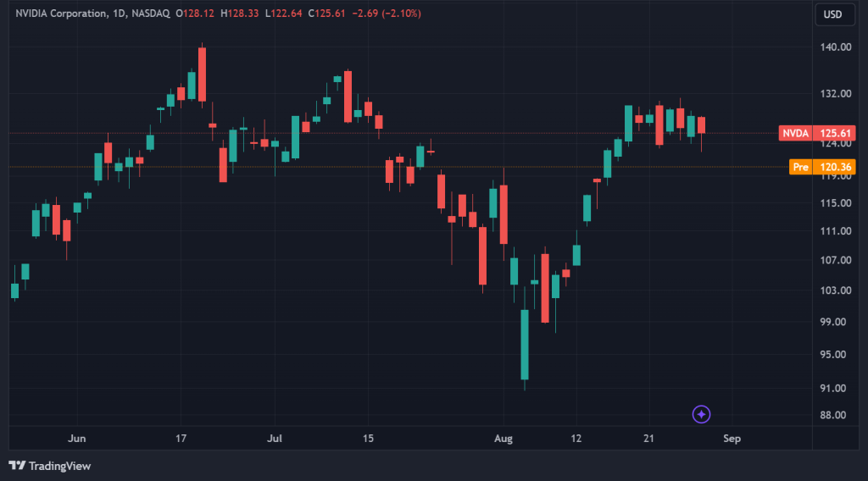Screen dimensions: 868x481
Task: Click the purple star event marker icon
Action: click(x=701, y=414)
